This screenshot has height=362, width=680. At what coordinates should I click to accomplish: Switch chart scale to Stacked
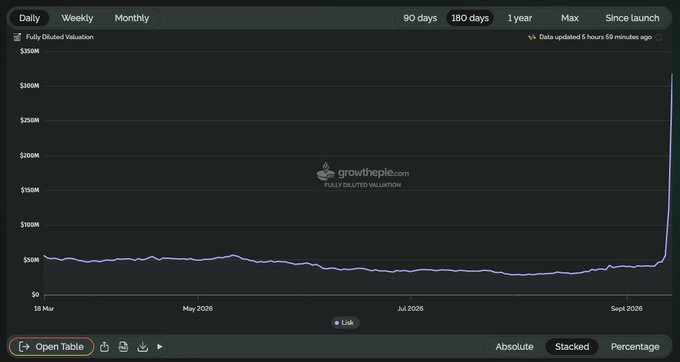point(572,347)
